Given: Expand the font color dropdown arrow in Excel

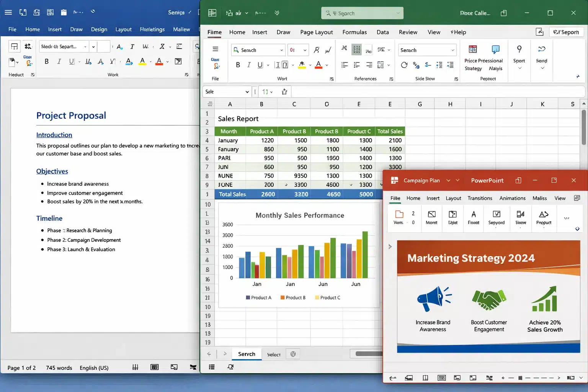Looking at the screenshot, I should (327, 65).
